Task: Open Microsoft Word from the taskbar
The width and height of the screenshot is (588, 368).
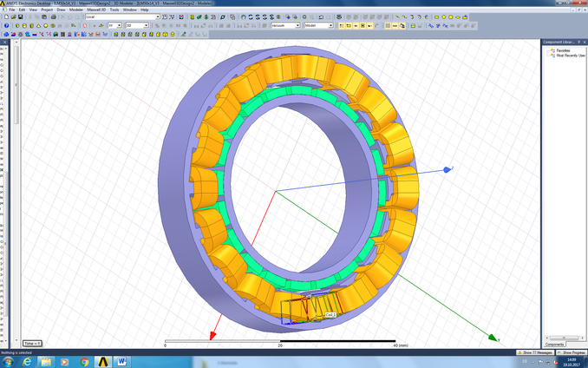Action: [121, 362]
